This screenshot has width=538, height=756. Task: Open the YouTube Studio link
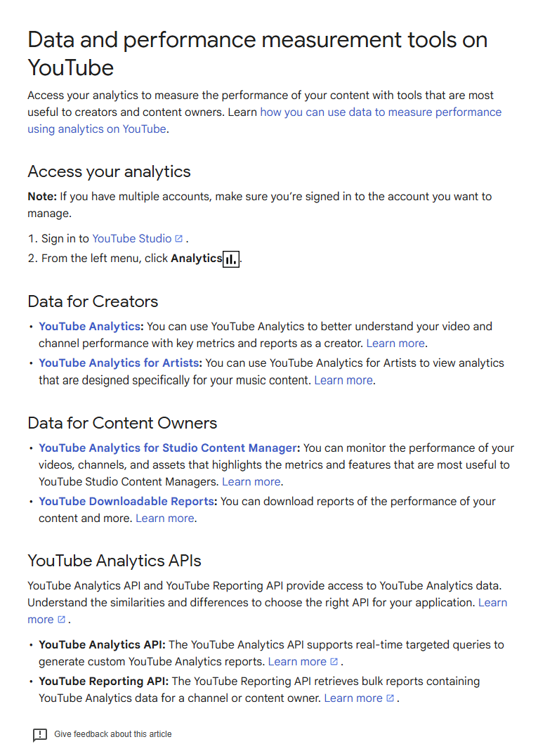pos(131,239)
